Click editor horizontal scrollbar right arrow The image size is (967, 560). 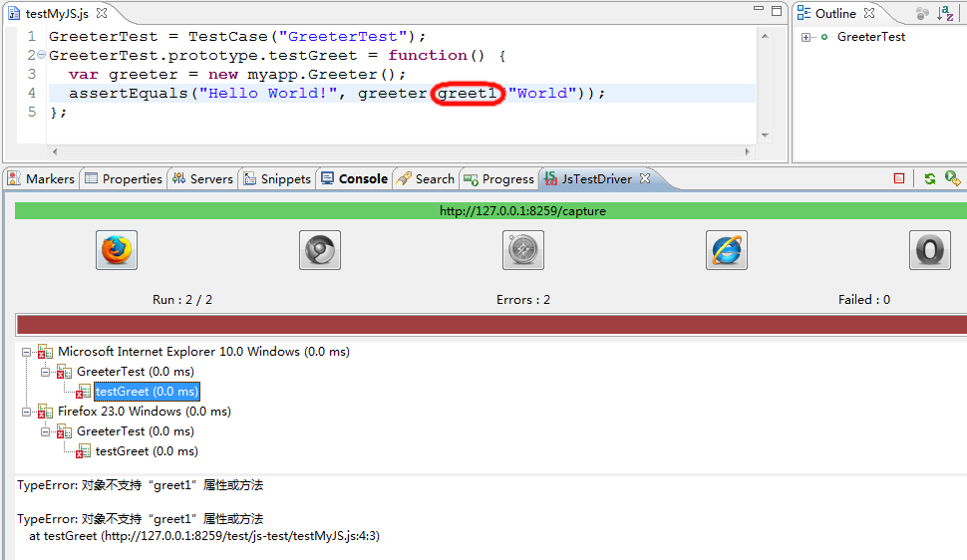click(x=748, y=151)
